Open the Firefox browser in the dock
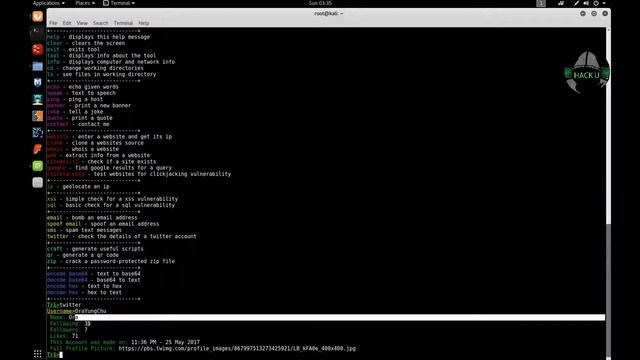 (38, 16)
